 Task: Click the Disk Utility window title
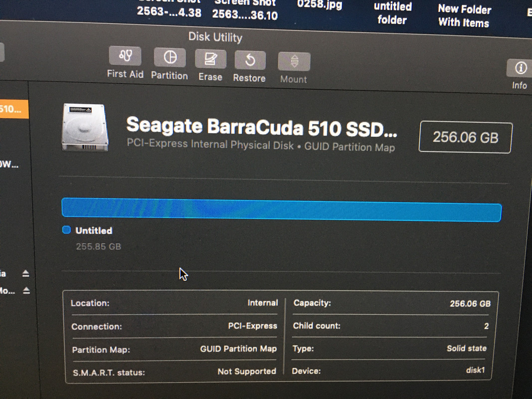pos(215,37)
